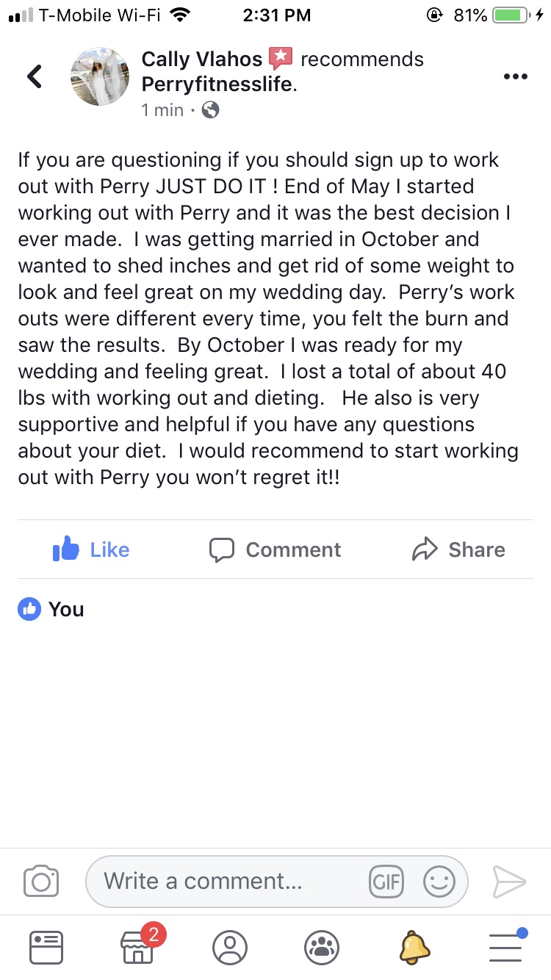Image resolution: width=551 pixels, height=980 pixels.
Task: Open the Profile tab
Action: click(230, 947)
